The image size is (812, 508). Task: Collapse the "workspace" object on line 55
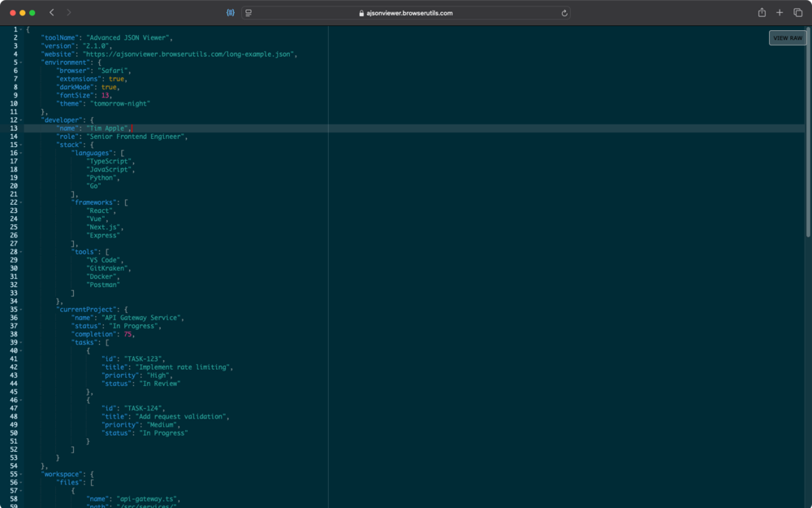(x=21, y=474)
